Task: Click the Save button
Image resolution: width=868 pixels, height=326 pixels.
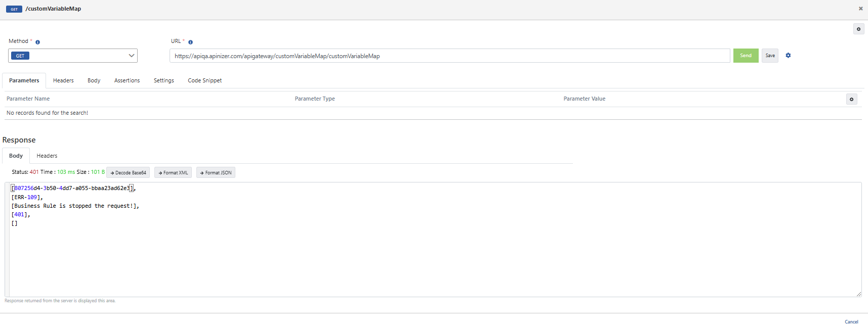Action: [x=770, y=56]
